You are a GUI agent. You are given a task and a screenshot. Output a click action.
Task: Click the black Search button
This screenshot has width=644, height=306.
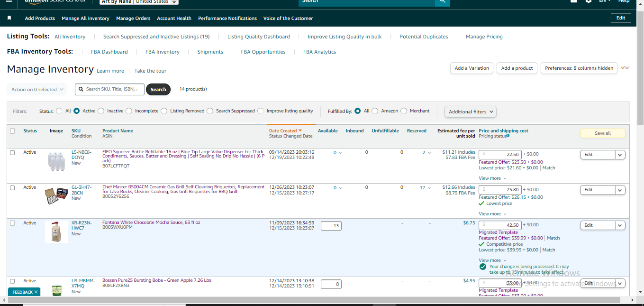point(158,89)
